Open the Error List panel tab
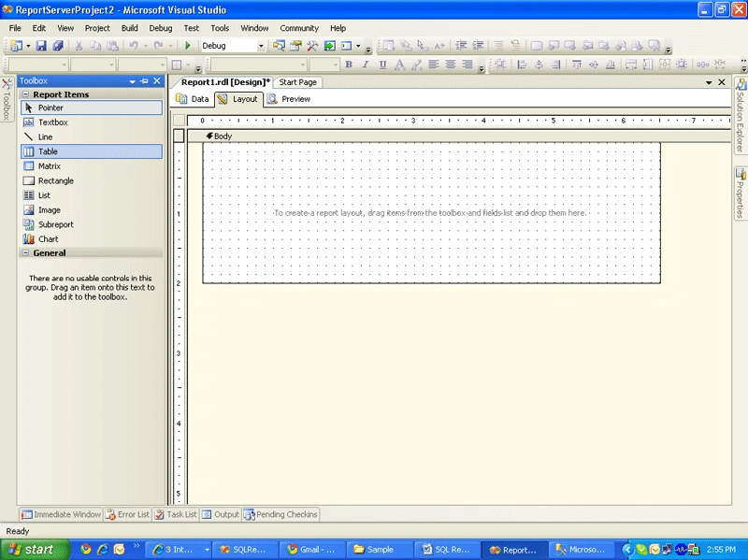Viewport: 748px width, 560px height. [x=127, y=514]
